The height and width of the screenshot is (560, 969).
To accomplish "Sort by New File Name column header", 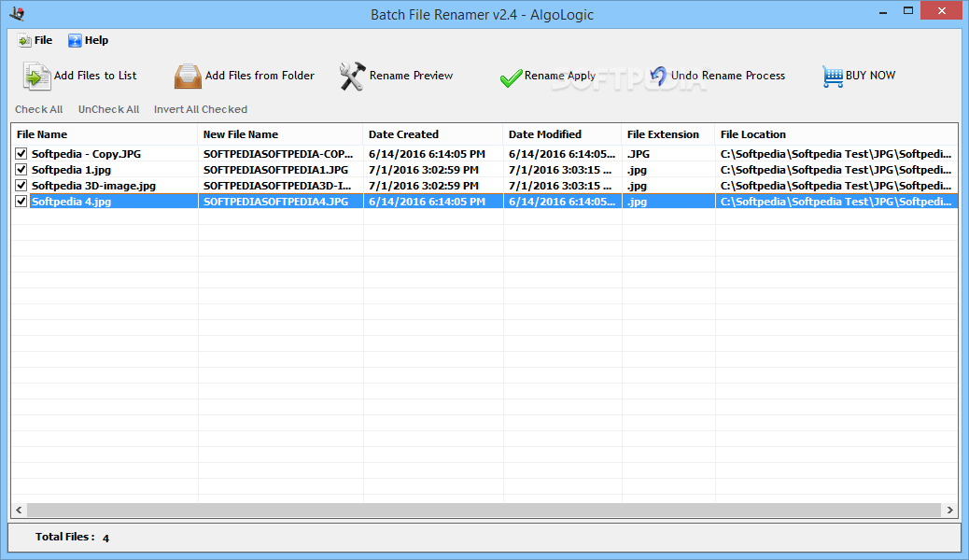I will pos(281,134).
